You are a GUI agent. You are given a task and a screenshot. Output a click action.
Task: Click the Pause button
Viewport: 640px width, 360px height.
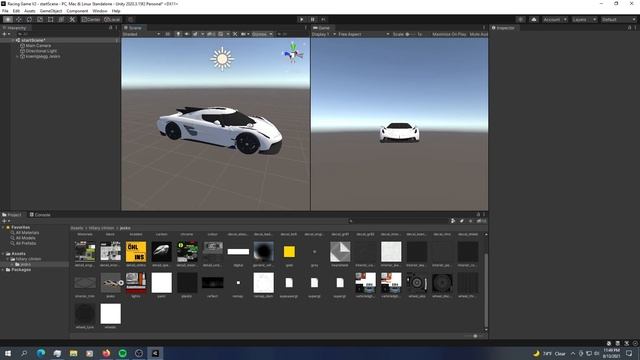coord(313,19)
